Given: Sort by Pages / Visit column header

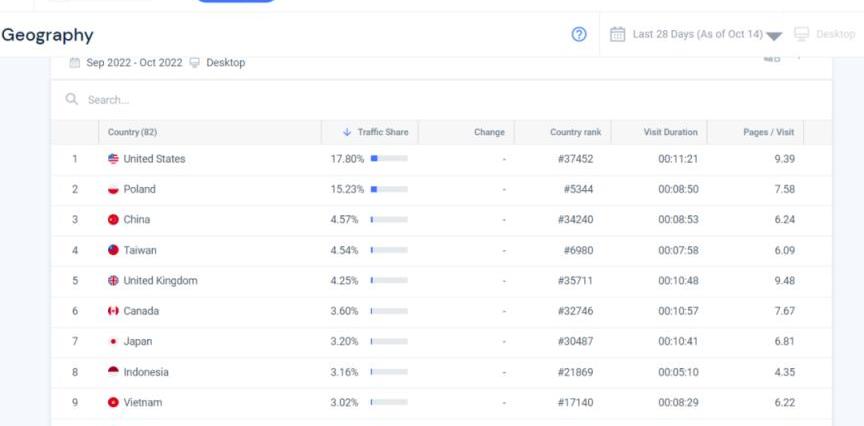Looking at the screenshot, I should point(768,132).
